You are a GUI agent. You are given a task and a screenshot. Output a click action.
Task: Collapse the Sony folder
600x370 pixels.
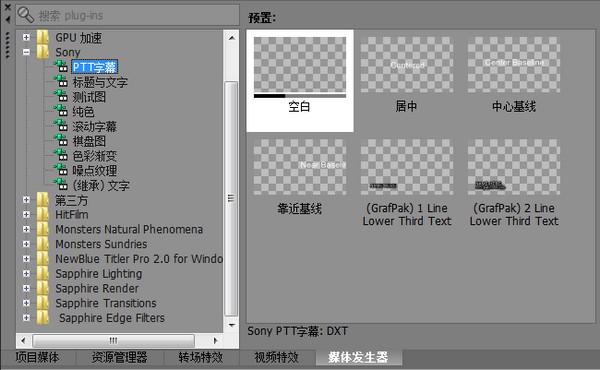click(26, 52)
